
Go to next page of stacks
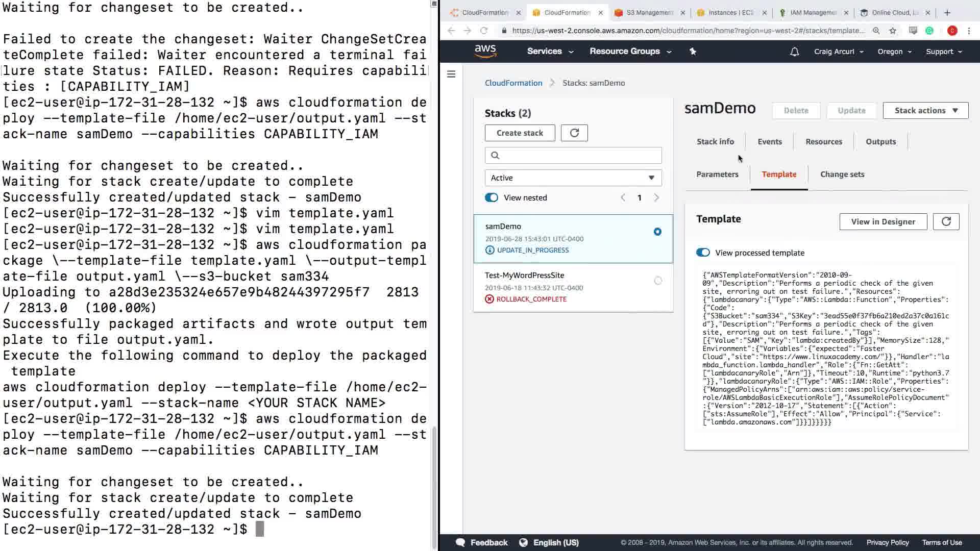(656, 197)
